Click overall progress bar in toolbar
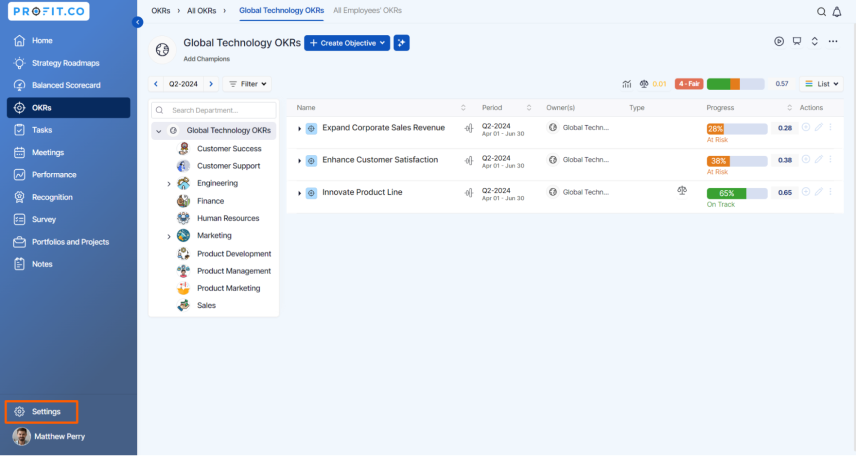The height and width of the screenshot is (456, 856). pyautogui.click(x=735, y=84)
